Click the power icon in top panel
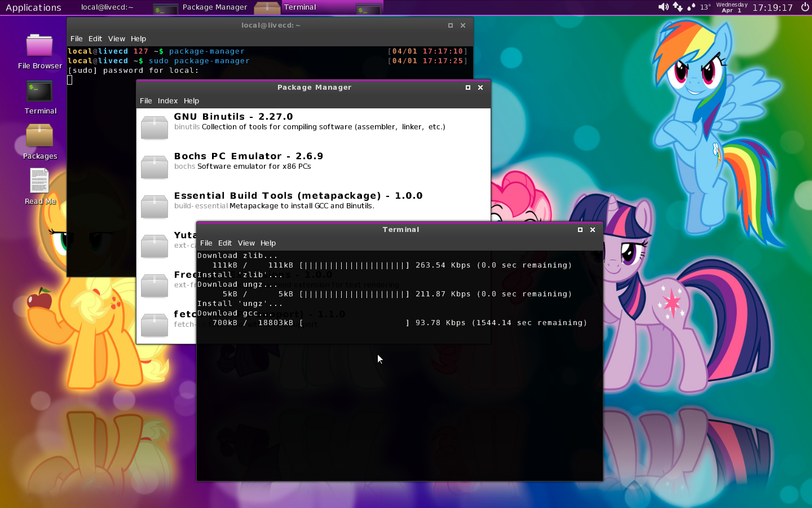 805,7
